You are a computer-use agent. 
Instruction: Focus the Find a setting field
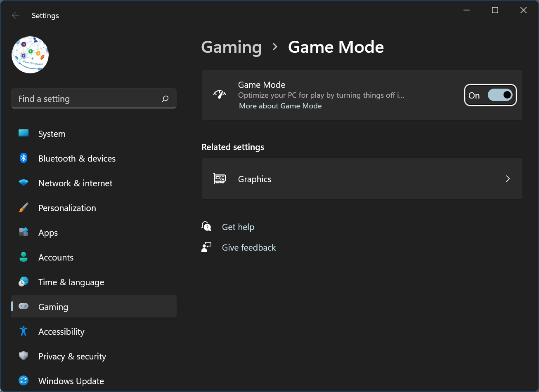94,99
